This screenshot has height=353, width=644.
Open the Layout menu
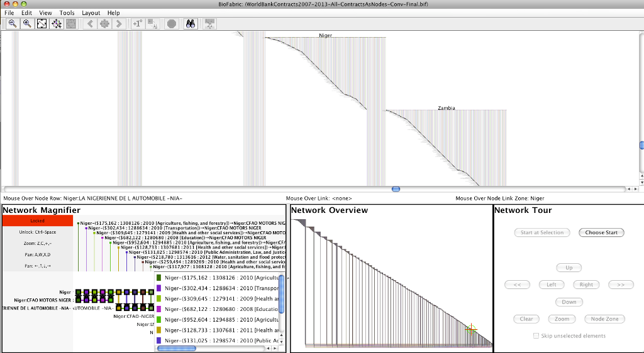(x=91, y=13)
